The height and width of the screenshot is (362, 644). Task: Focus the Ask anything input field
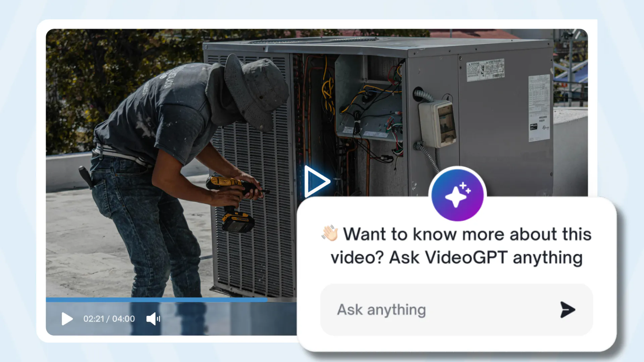[x=457, y=310]
